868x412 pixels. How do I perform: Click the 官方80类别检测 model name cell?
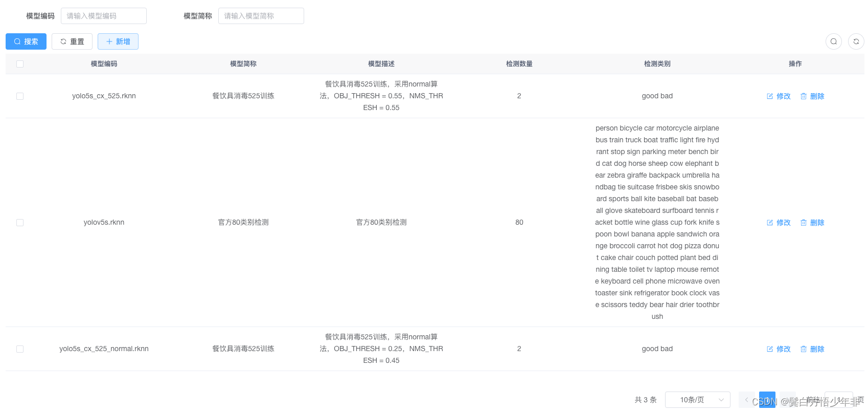click(243, 222)
